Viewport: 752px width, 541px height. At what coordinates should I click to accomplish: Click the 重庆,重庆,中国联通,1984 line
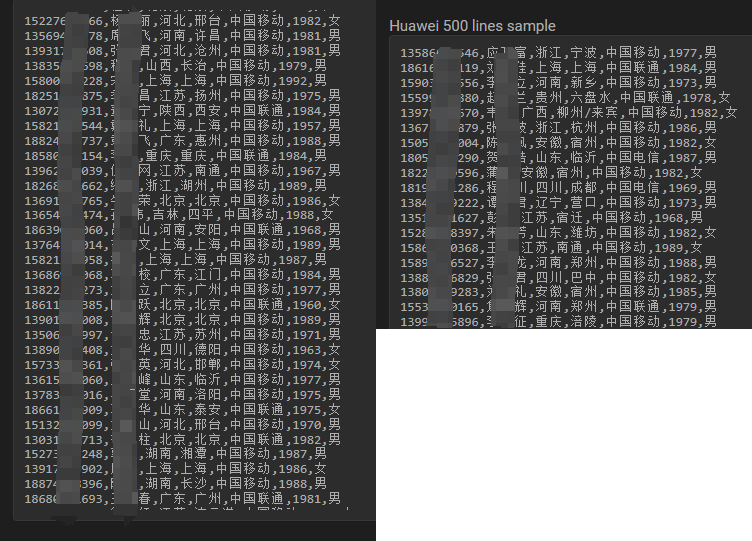(x=176, y=155)
